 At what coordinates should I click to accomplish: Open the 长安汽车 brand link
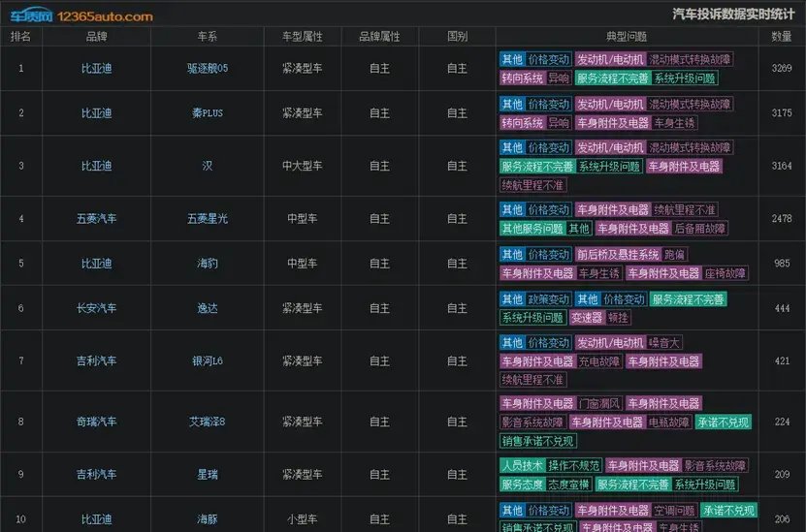(x=96, y=308)
